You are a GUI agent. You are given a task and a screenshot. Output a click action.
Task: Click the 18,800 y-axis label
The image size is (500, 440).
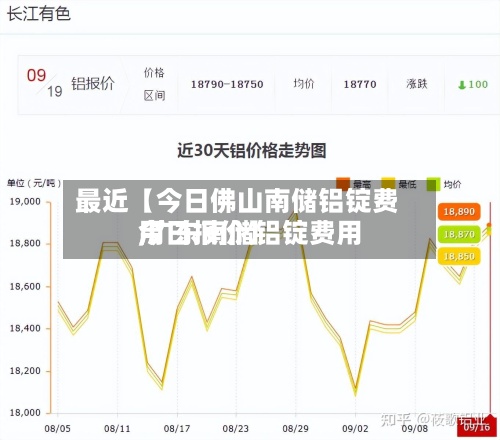click(25, 244)
